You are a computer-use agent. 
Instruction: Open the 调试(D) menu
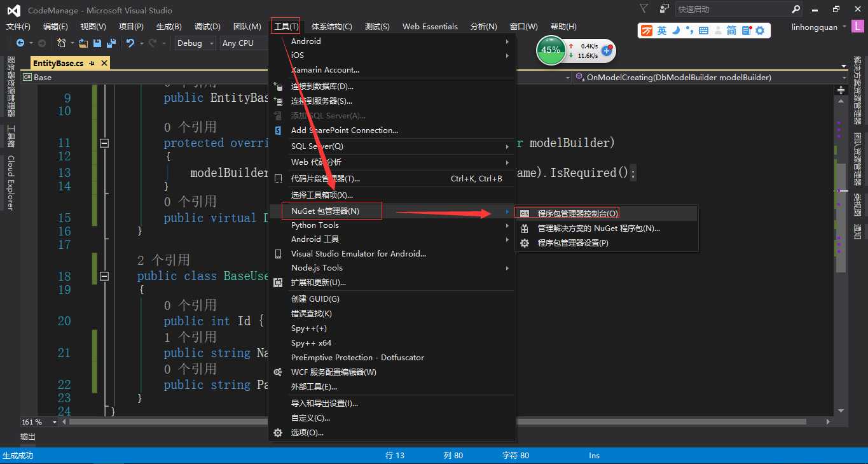pyautogui.click(x=207, y=26)
